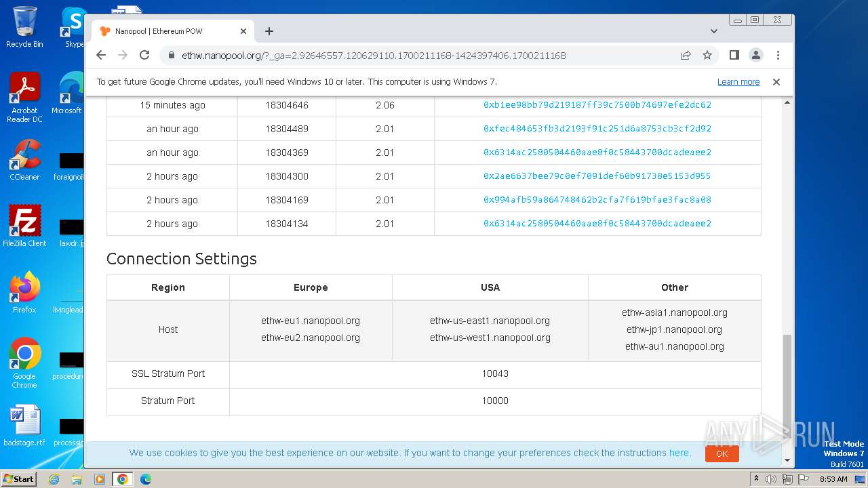Select host ethw-eu1.nanopool.org
868x488 pixels.
point(311,321)
